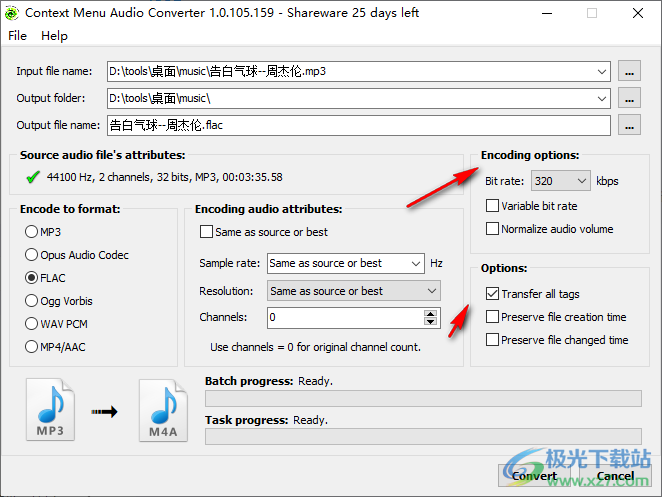Click the MP3 source file icon

(50, 409)
